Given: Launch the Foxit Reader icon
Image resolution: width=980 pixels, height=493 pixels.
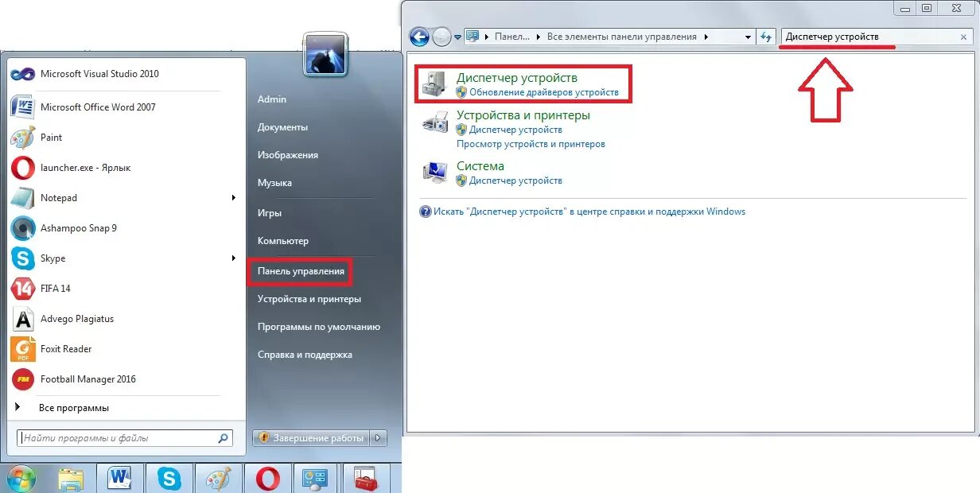Looking at the screenshot, I should [x=23, y=349].
